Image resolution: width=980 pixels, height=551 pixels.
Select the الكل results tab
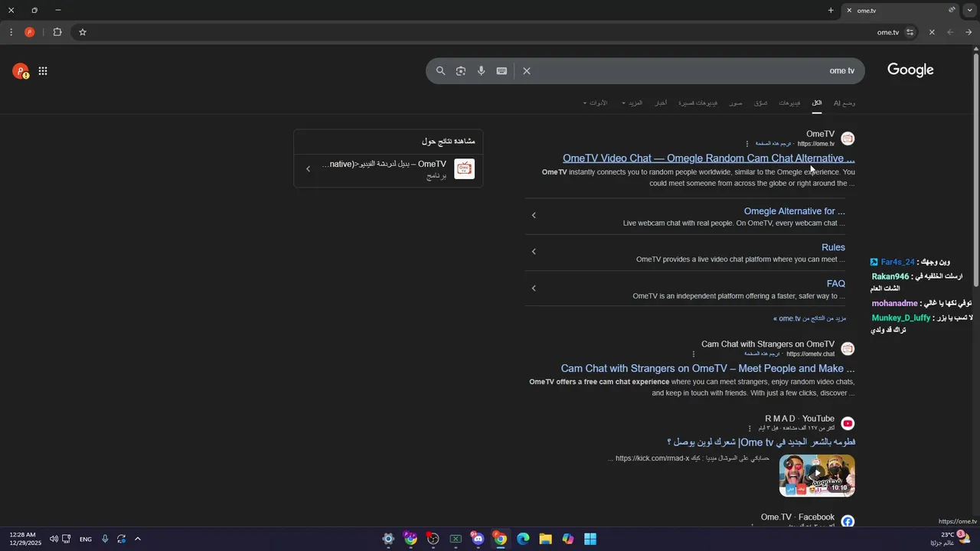pos(817,103)
